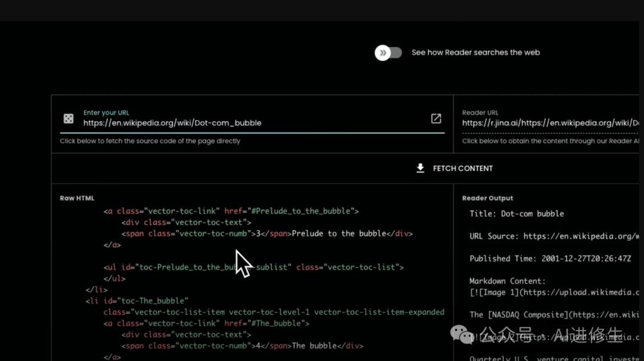Click 'The [NASDAQ Composite]' markdown line

(555, 315)
